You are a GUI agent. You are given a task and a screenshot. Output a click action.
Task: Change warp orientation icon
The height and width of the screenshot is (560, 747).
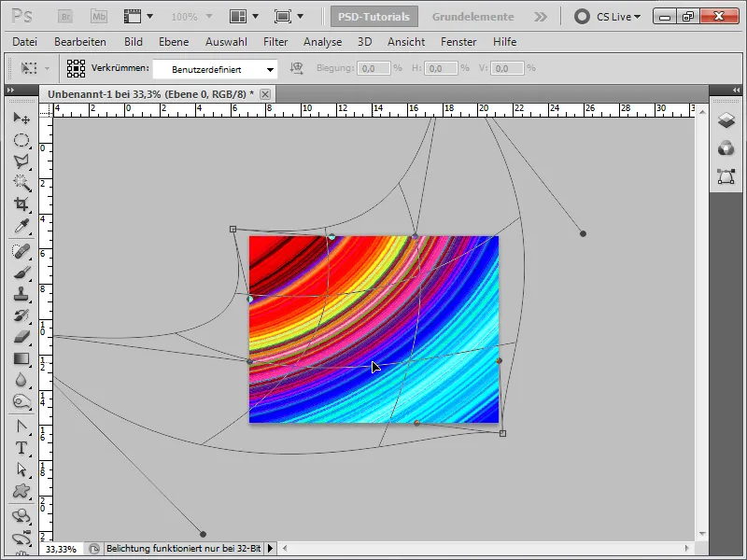tap(297, 68)
